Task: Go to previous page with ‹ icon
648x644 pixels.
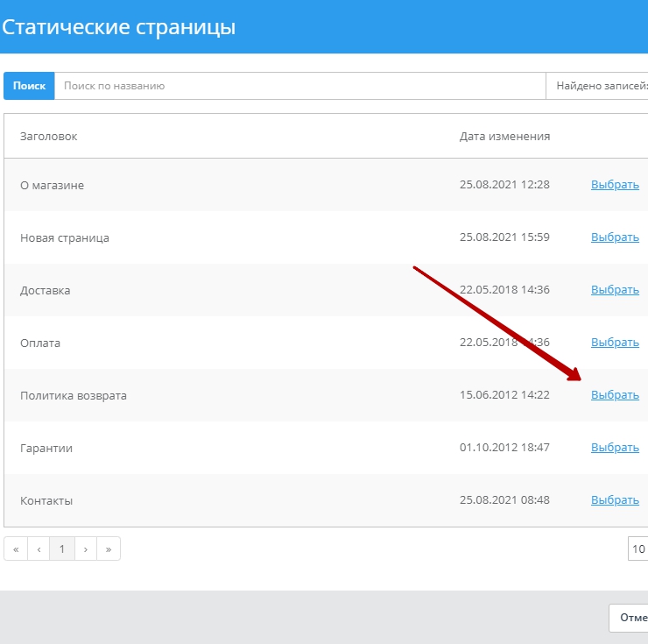Action: tap(39, 549)
